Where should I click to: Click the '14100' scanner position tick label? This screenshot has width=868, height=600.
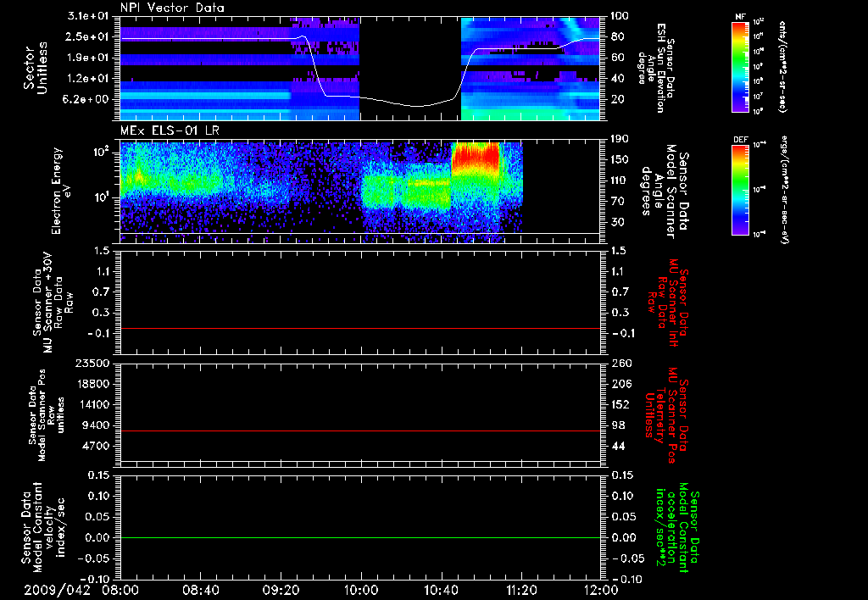(94, 404)
